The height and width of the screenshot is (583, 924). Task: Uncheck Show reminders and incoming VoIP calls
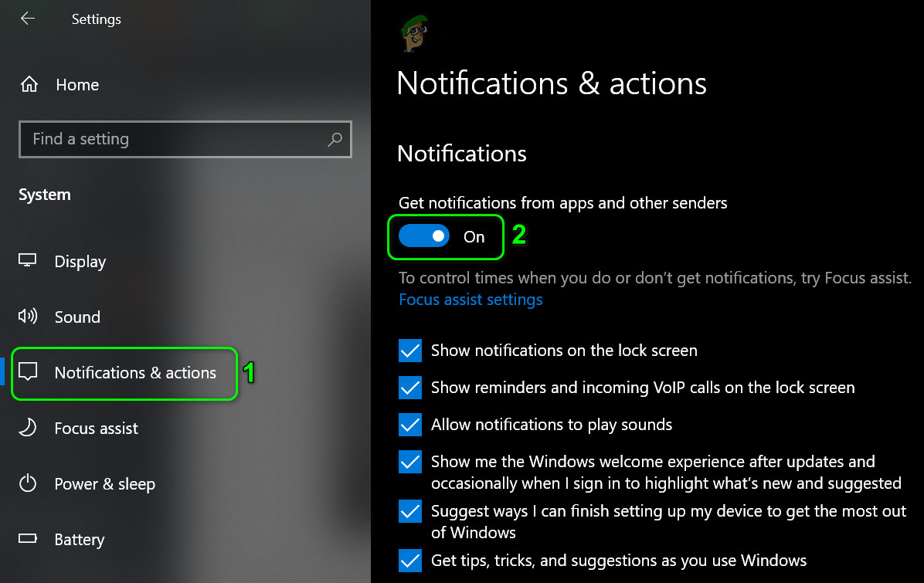(x=410, y=388)
